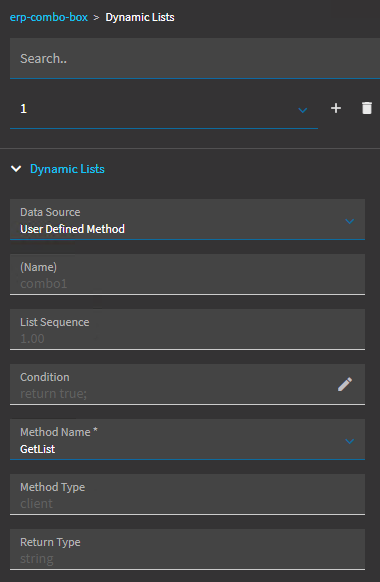Viewport: 380px width, 582px height.
Task: Click the Method Type field
Action: (x=187, y=494)
